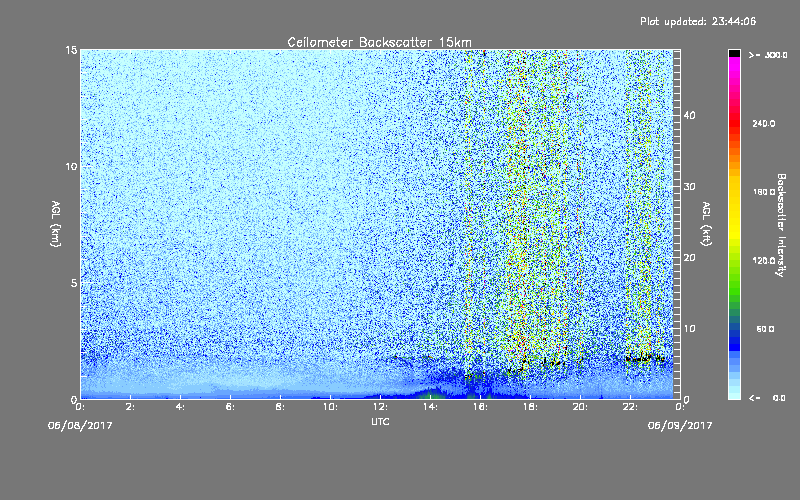Click the 10: hour tick label
The height and width of the screenshot is (500, 800).
(x=331, y=407)
